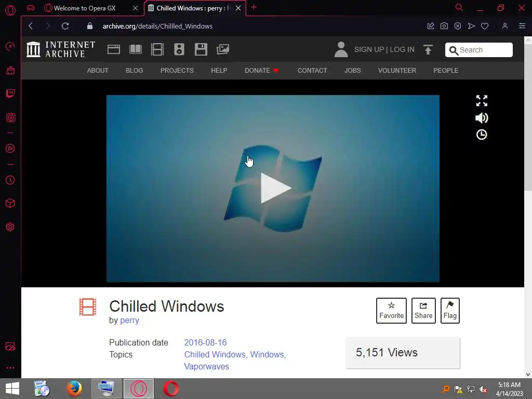Open ad blocker shield icon
This screenshot has width=532, height=399.
click(458, 26)
